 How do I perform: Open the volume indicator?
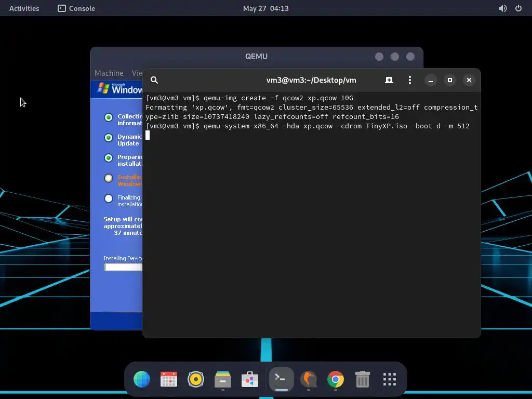503,8
